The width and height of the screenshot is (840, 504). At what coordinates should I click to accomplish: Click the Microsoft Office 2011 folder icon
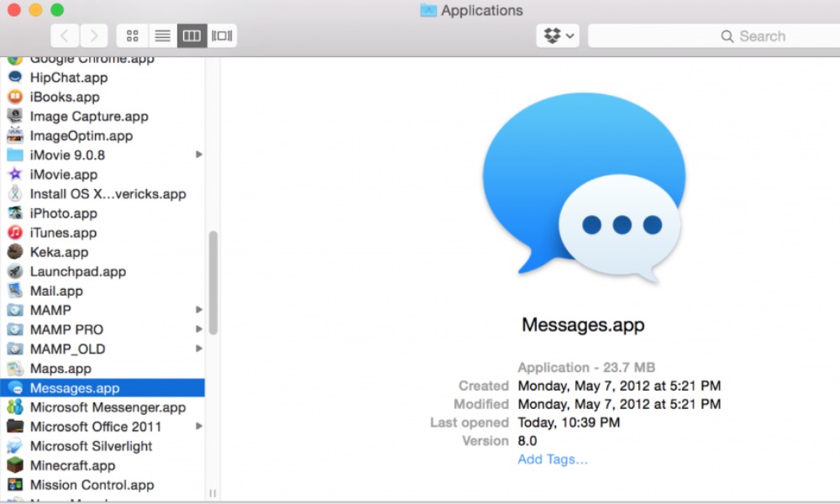tap(15, 427)
